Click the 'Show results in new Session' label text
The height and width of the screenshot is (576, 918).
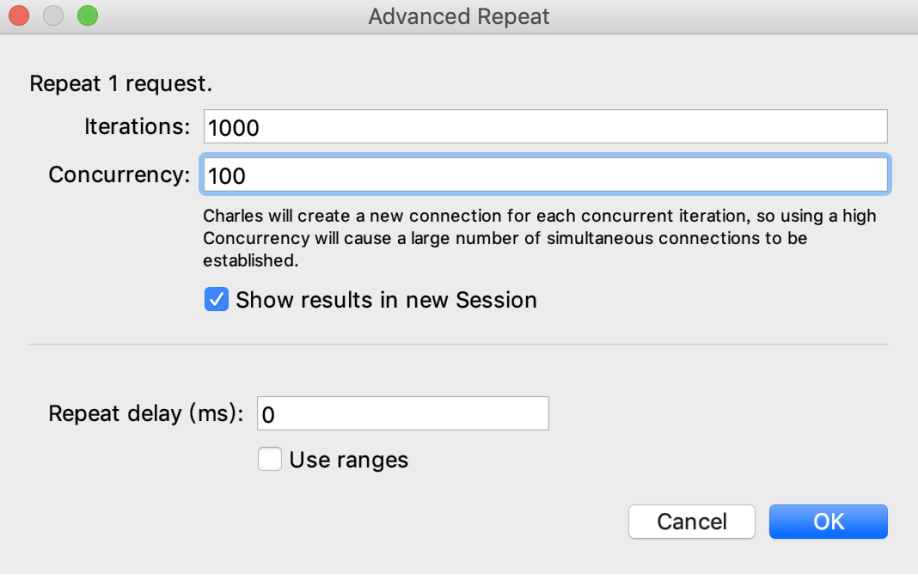pos(386,300)
